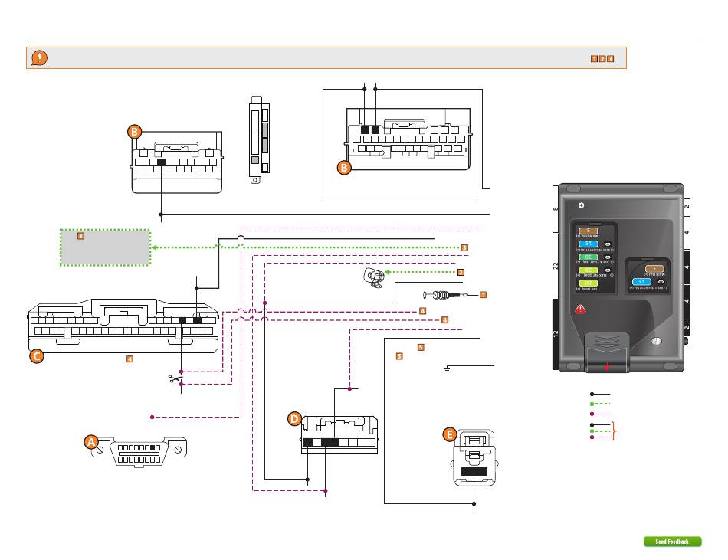
Task: Click the orange alert speech-bubble icon
Action: coord(39,58)
